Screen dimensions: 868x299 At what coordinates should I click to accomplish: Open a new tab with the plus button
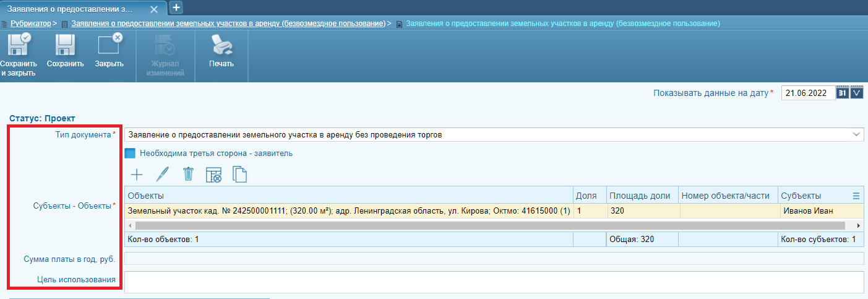(x=176, y=7)
